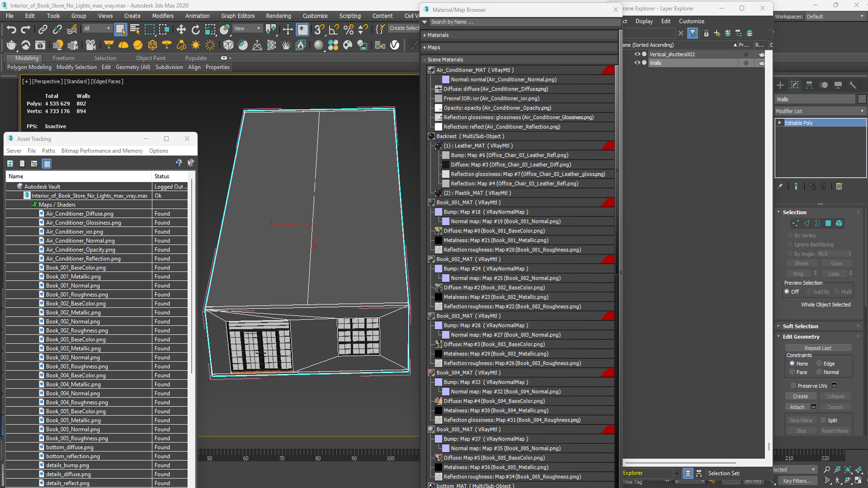The height and width of the screenshot is (488, 868).
Task: Select Element sub-object level cube icon
Action: tap(839, 223)
